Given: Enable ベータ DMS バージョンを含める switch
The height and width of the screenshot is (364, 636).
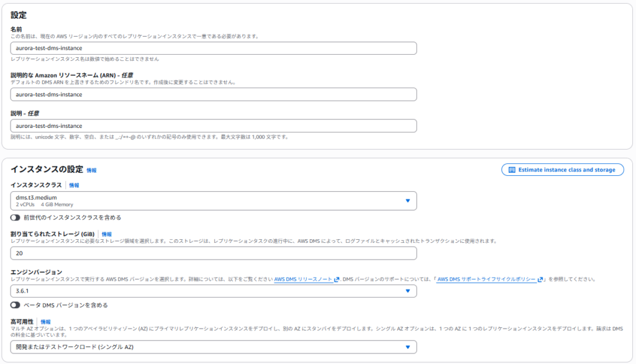Looking at the screenshot, I should point(16,305).
